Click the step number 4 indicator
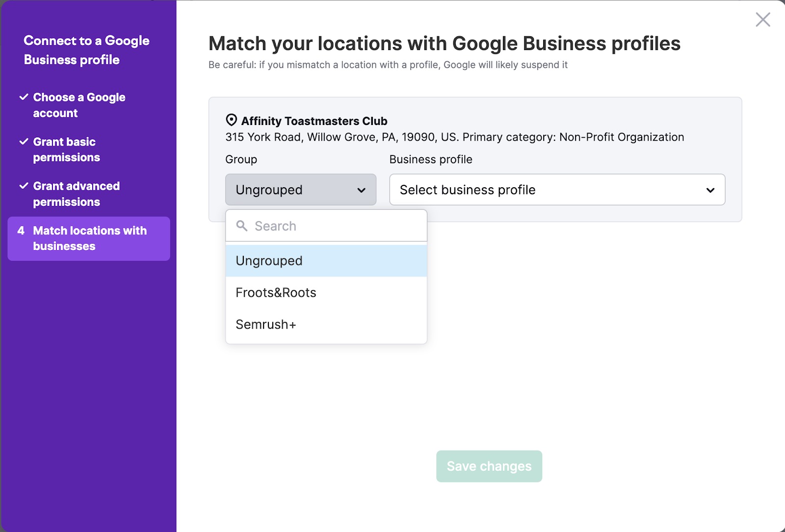The width and height of the screenshot is (785, 532). coord(20,230)
